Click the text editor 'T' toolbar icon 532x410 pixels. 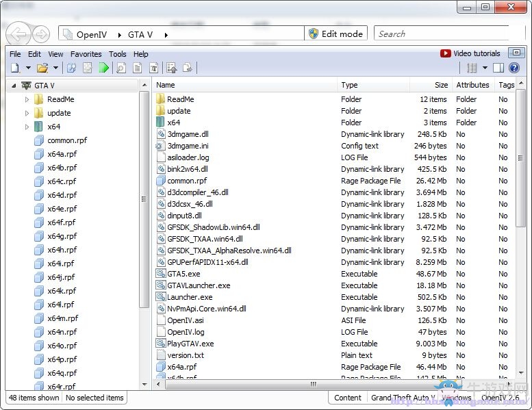tap(153, 68)
